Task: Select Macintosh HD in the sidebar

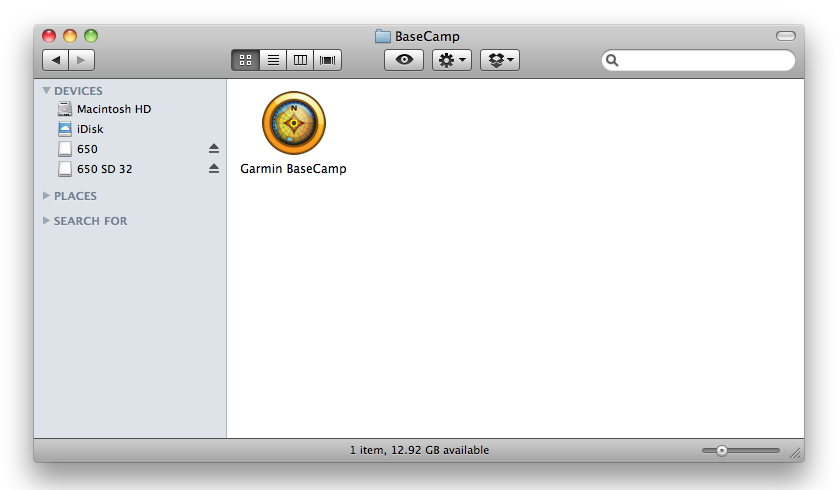Action: 113,109
